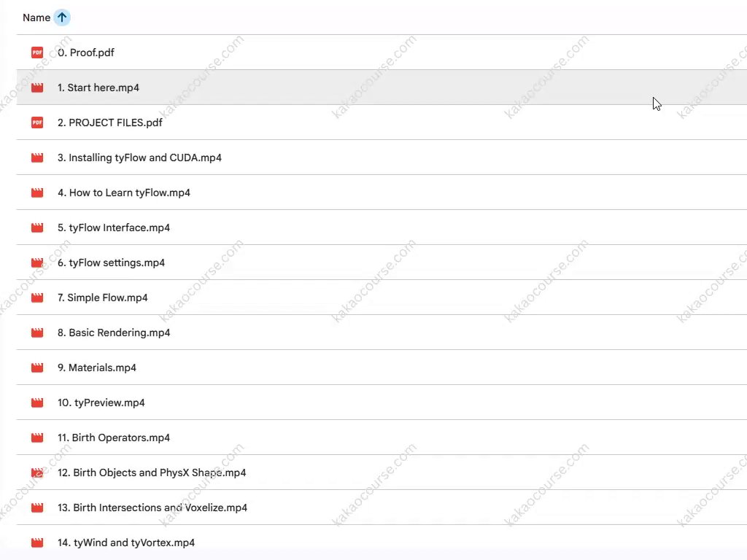The height and width of the screenshot is (560, 747).
Task: Open the file 0. Proof.pdf
Action: [x=86, y=52]
